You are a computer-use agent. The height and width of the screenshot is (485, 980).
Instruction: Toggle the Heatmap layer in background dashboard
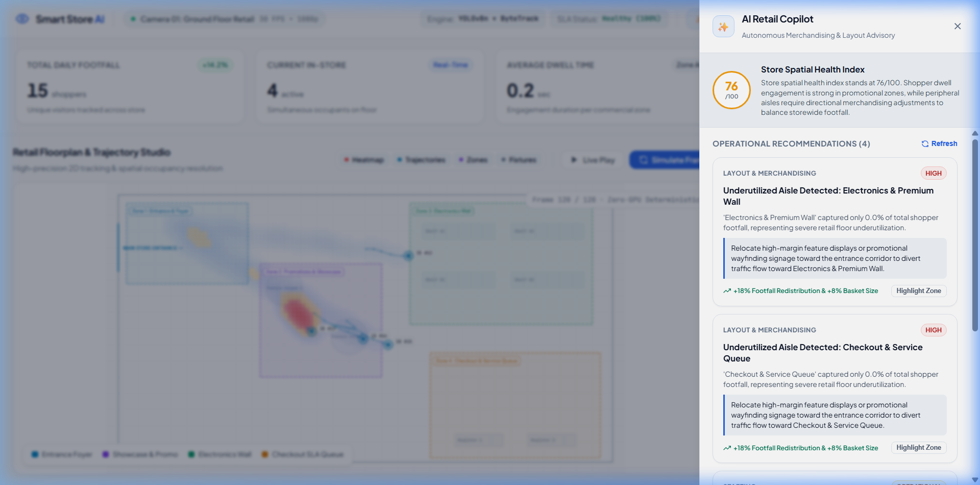(364, 160)
